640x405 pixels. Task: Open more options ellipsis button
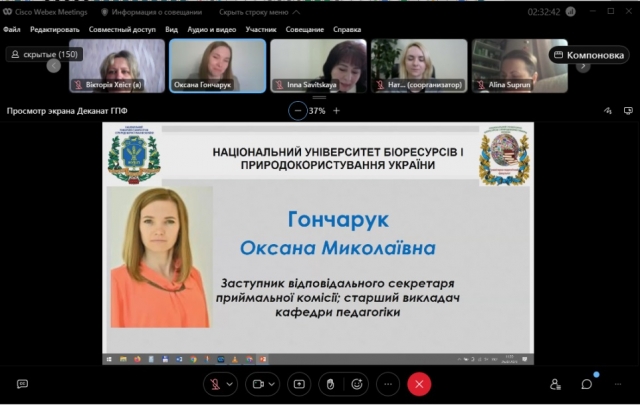pos(388,384)
